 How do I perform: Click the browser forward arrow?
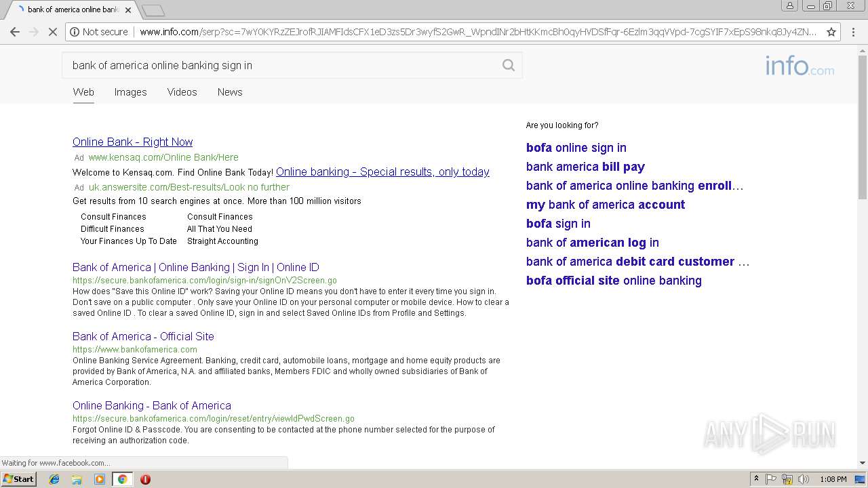click(34, 32)
